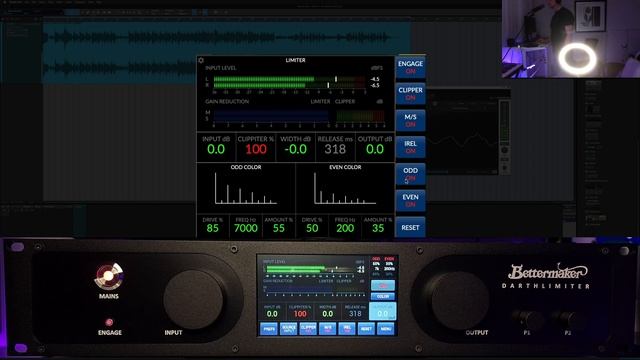Image resolution: width=640 pixels, height=360 pixels.
Task: Select the plugin OUTPUT dB value
Action: click(x=375, y=149)
